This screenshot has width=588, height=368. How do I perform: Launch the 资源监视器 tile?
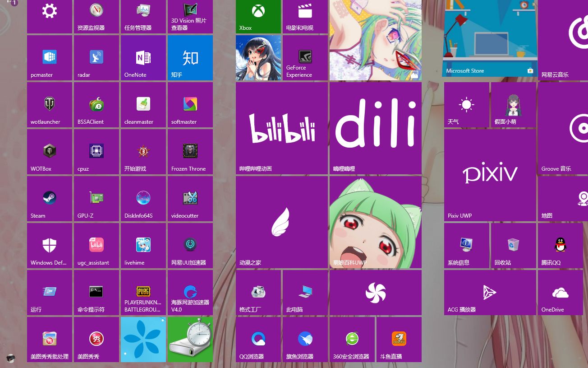tap(96, 16)
